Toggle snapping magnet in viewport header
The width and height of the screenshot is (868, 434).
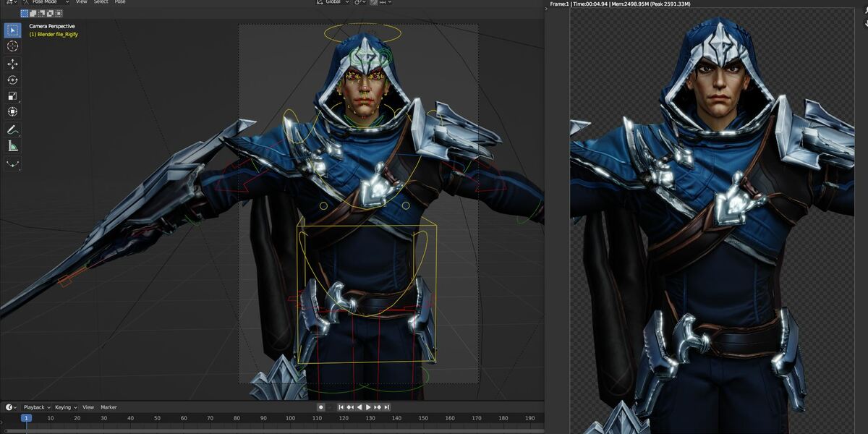(x=374, y=2)
